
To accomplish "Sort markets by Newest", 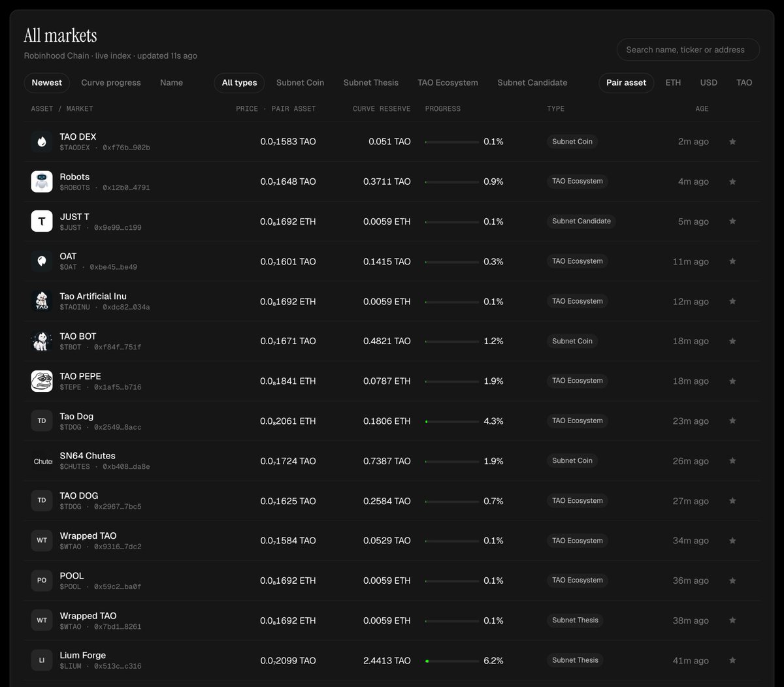I will [47, 83].
